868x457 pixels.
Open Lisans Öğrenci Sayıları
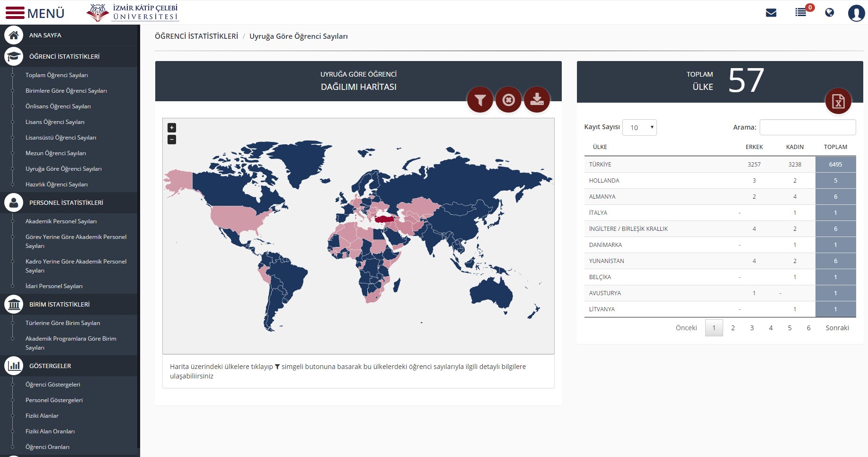[55, 122]
